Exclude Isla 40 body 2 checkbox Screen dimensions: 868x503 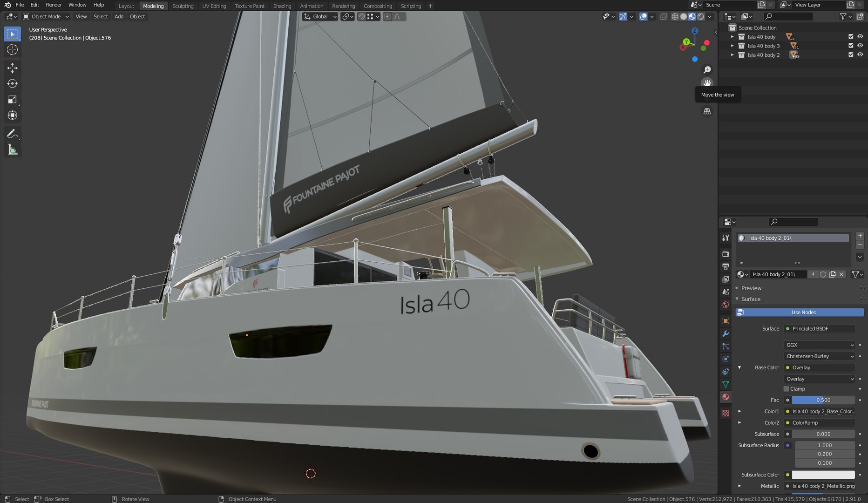tap(851, 54)
